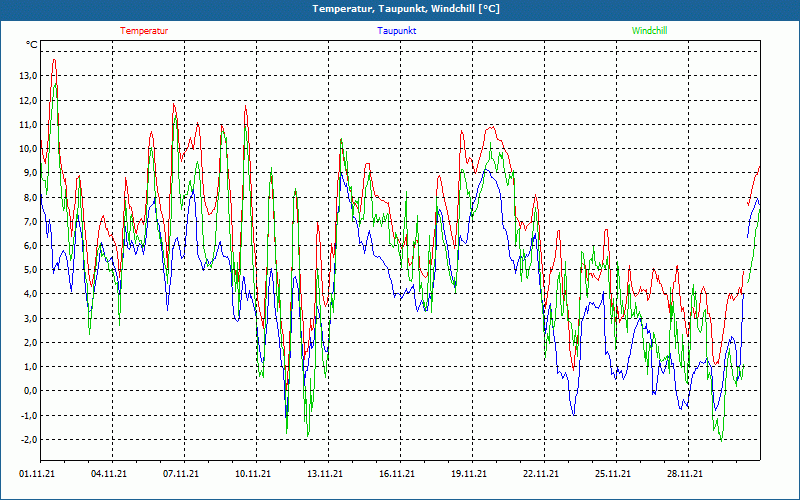
Task: Click the 12,0 y-axis value
Action: click(28, 101)
